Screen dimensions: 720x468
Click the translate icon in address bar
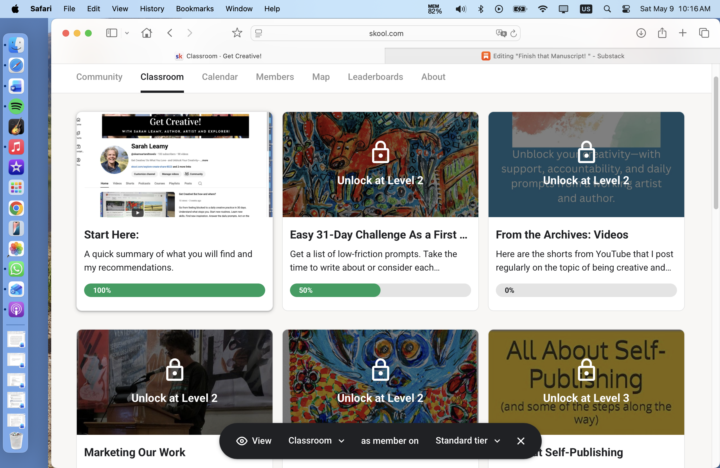(x=501, y=33)
